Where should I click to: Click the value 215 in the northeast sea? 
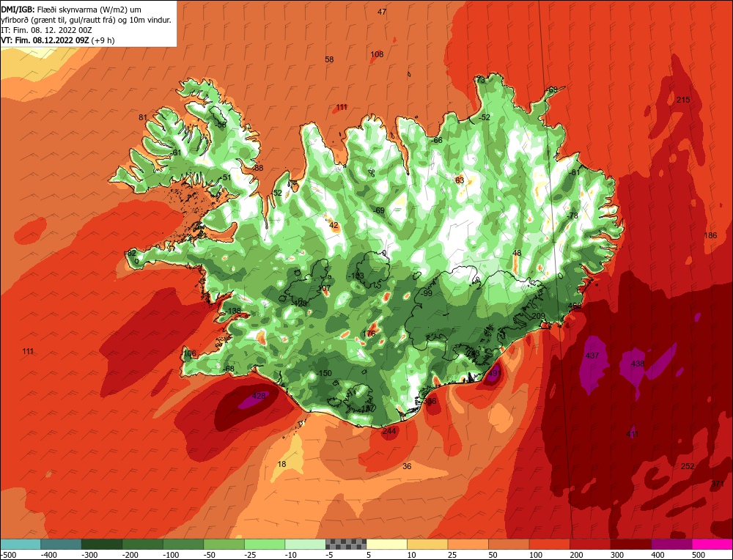point(683,100)
